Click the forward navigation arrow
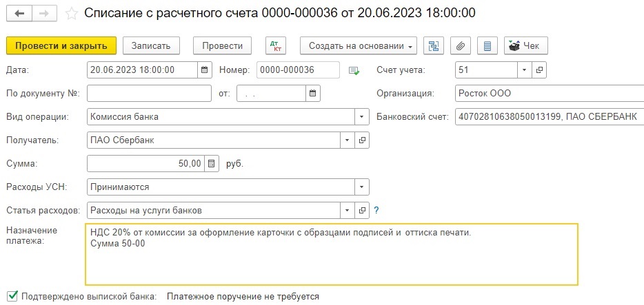644x305 pixels. pyautogui.click(x=44, y=13)
